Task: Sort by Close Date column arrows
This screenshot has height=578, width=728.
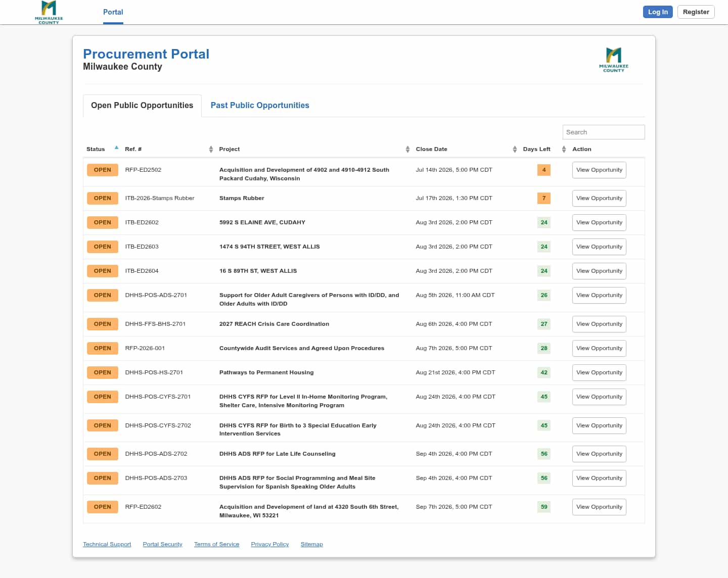Action: point(515,149)
